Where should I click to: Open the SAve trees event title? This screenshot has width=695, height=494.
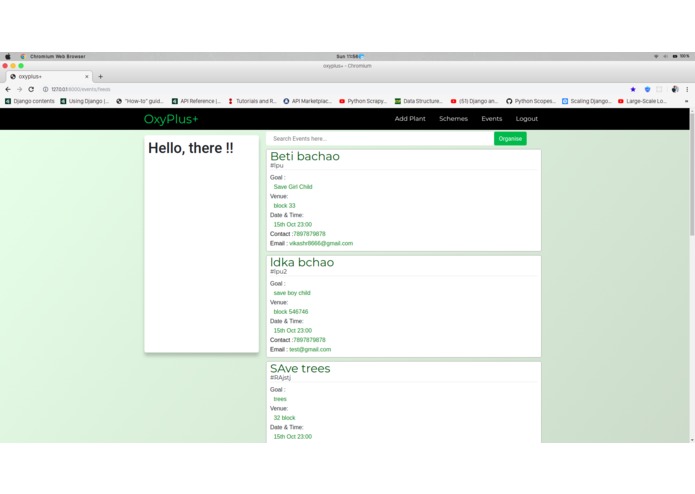pos(300,368)
